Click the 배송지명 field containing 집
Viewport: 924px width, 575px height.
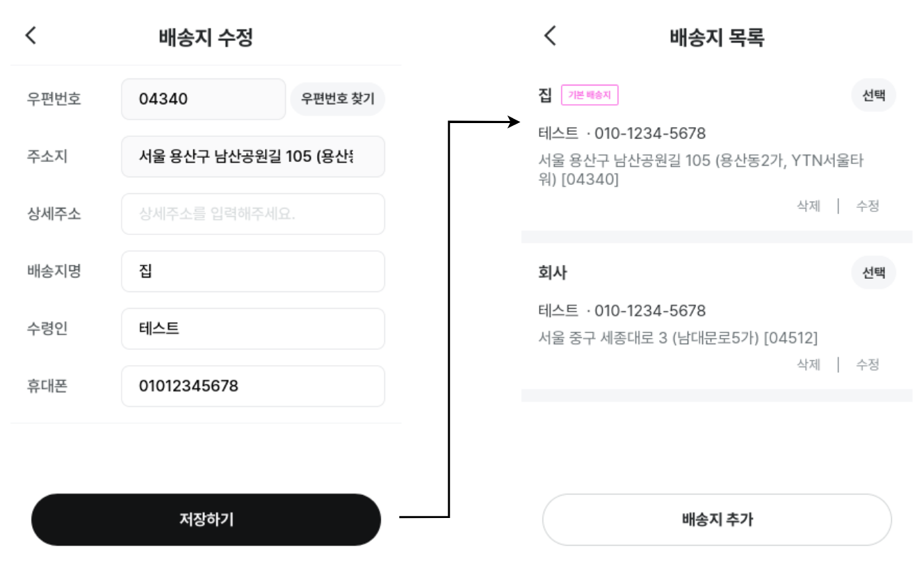(x=253, y=271)
